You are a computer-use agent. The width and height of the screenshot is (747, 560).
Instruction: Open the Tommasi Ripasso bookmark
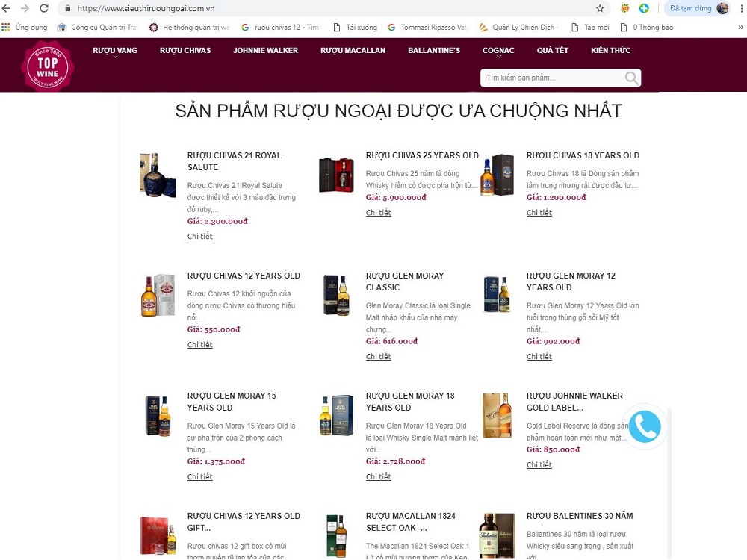[428, 27]
